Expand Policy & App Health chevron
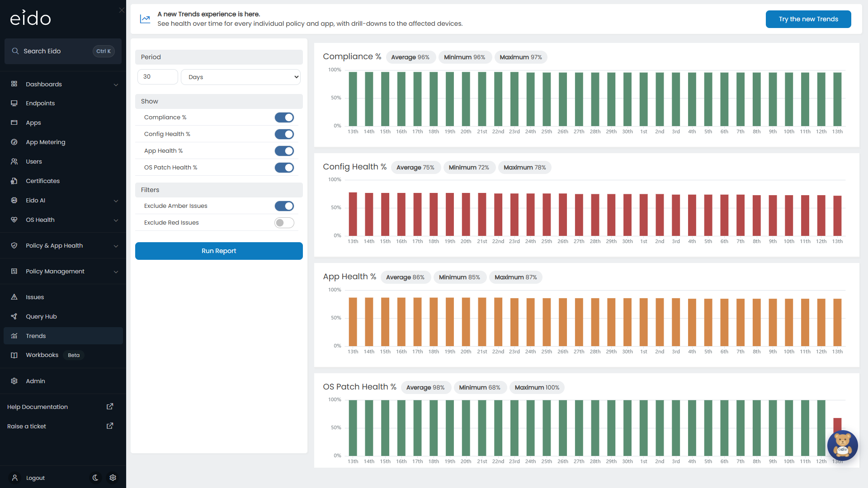This screenshot has width=868, height=488. point(116,246)
